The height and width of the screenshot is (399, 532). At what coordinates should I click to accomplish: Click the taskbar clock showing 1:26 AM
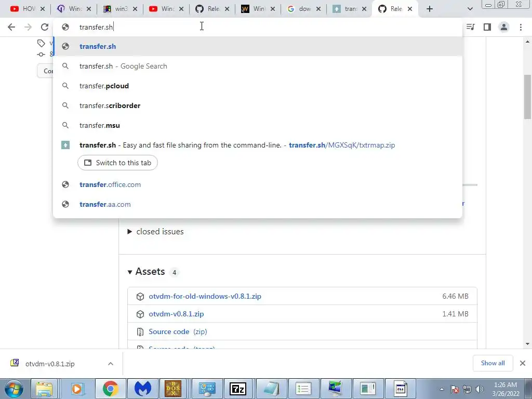[x=506, y=389]
